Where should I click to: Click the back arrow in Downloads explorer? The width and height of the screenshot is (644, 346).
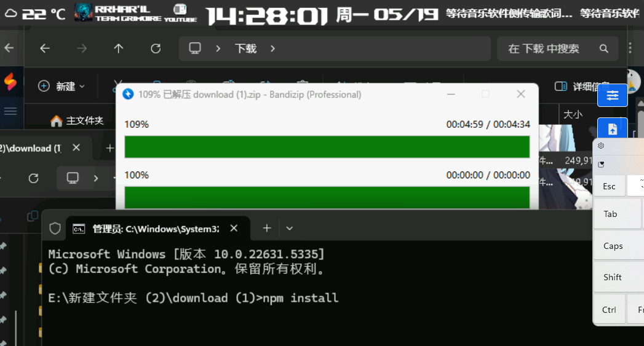tap(45, 49)
